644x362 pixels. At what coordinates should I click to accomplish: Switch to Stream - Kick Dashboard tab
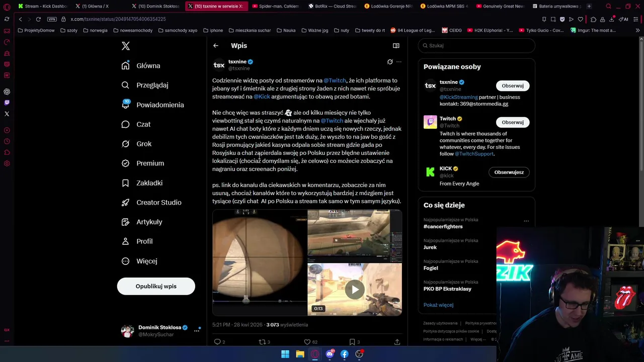click(x=42, y=6)
